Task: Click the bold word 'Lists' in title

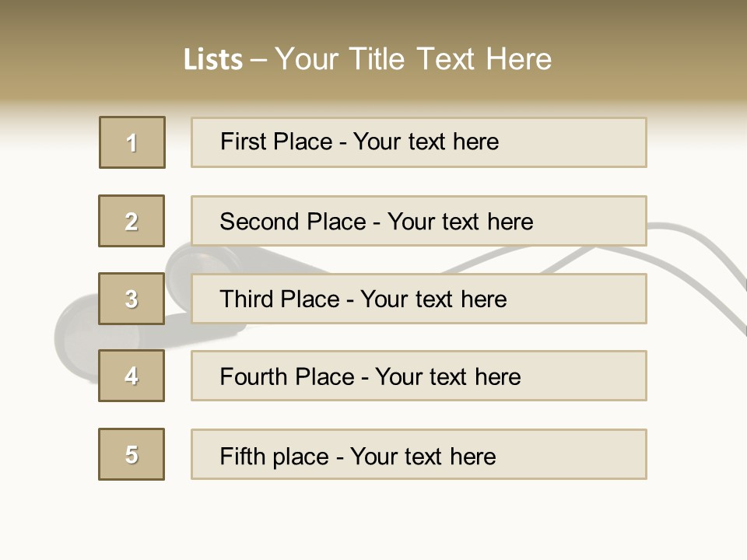Action: tap(212, 60)
